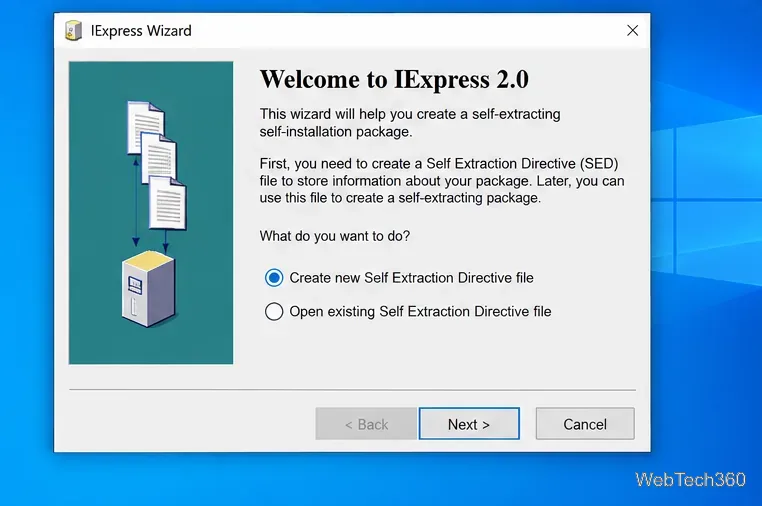Click the IExpress Wizard title text
This screenshot has height=506, width=762.
click(x=141, y=31)
